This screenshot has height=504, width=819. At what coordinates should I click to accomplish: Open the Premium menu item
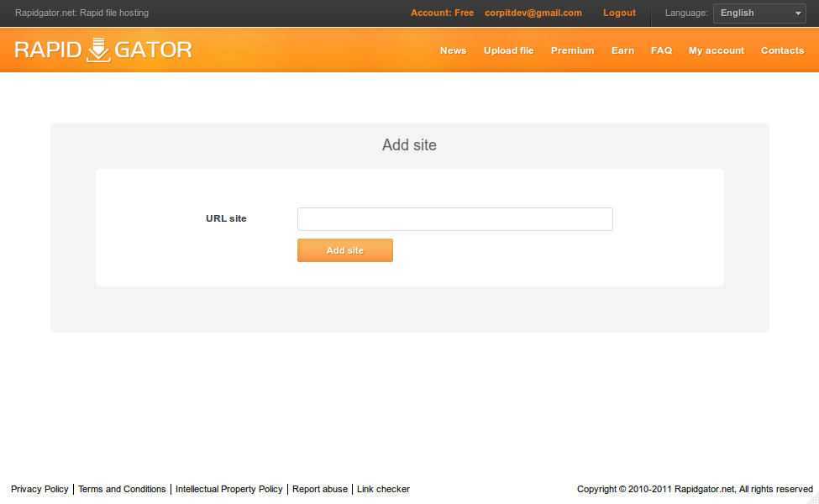point(573,50)
